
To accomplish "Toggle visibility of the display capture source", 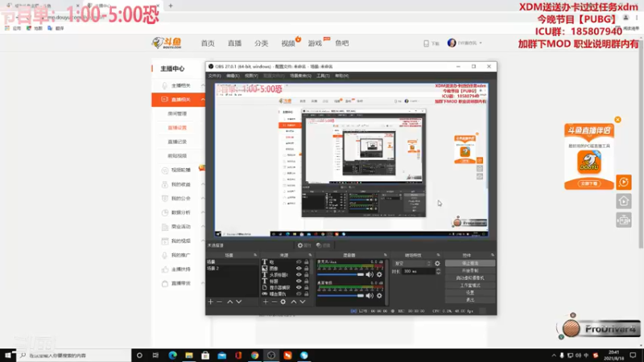I will pos(299,288).
